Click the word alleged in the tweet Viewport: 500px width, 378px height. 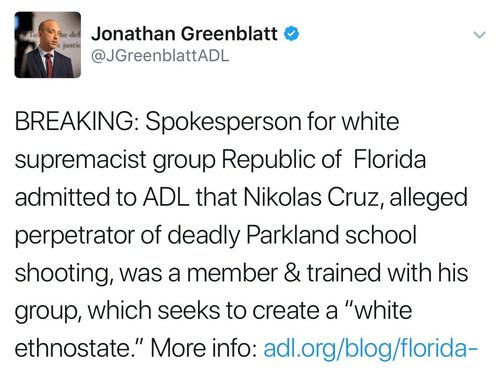coord(428,198)
